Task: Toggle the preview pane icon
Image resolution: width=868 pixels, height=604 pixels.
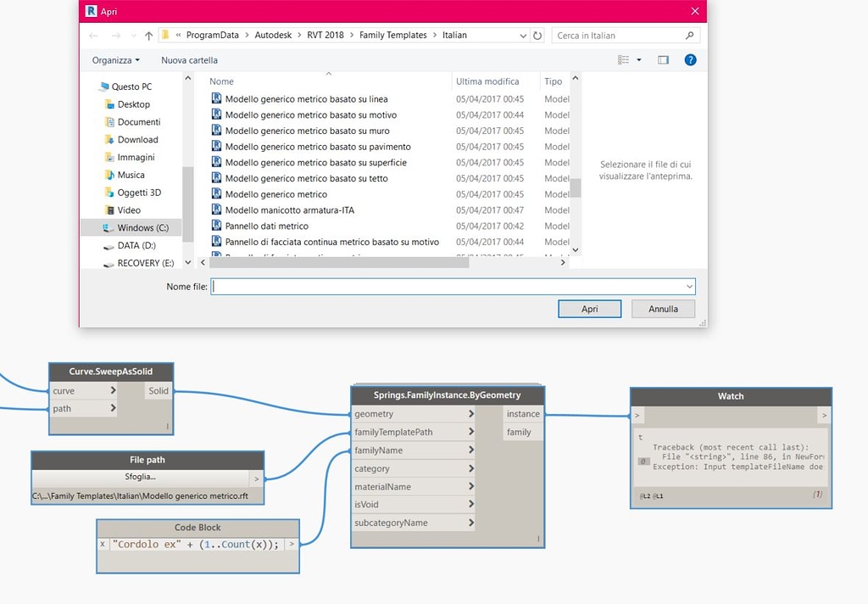Action: click(663, 59)
